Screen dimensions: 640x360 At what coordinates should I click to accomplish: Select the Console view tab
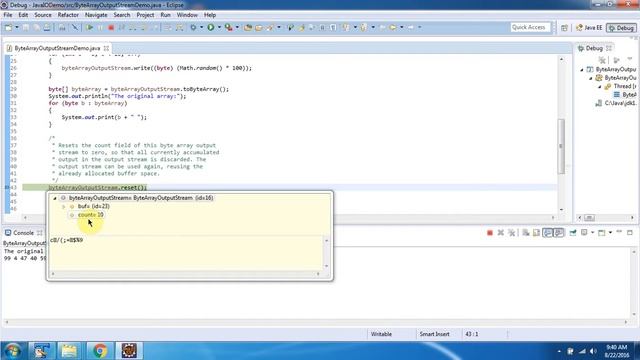click(24, 233)
